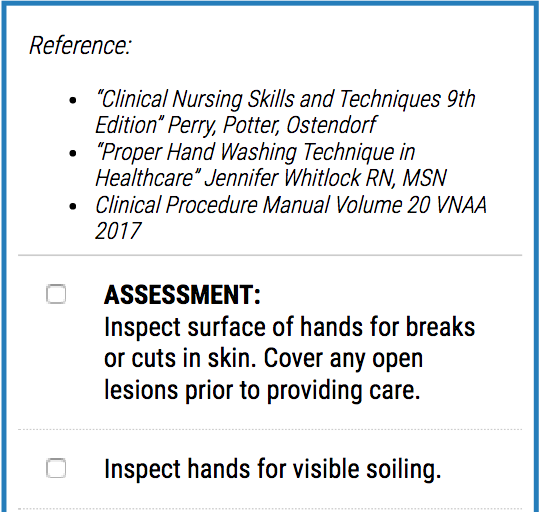Click the bullet before 'Proper Hand Washing'
The image size is (542, 512).
pos(73,153)
